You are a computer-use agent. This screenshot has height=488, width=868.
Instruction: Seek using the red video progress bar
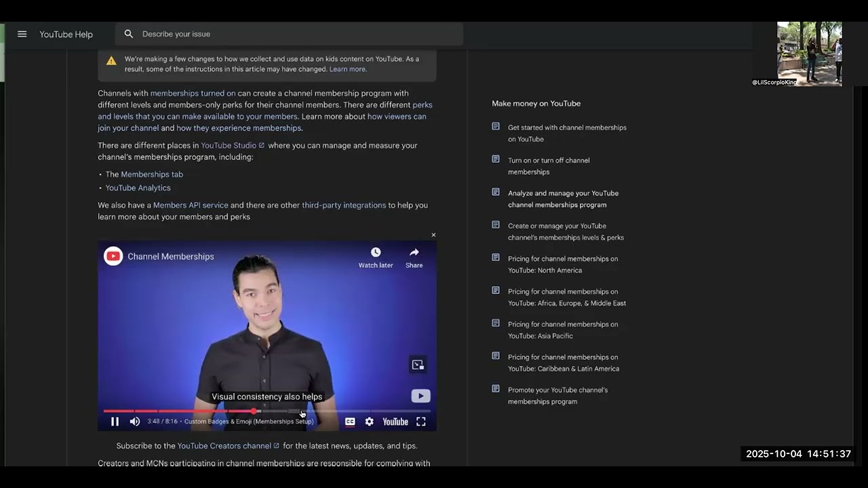point(203,411)
